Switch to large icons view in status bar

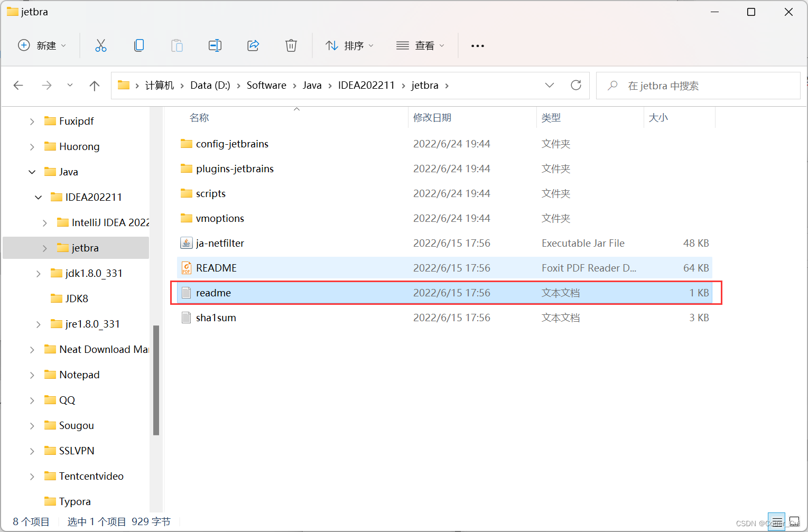click(x=794, y=522)
